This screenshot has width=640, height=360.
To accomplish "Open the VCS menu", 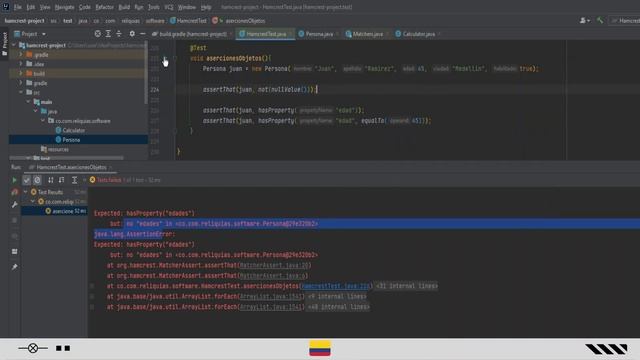I will tap(169, 7).
